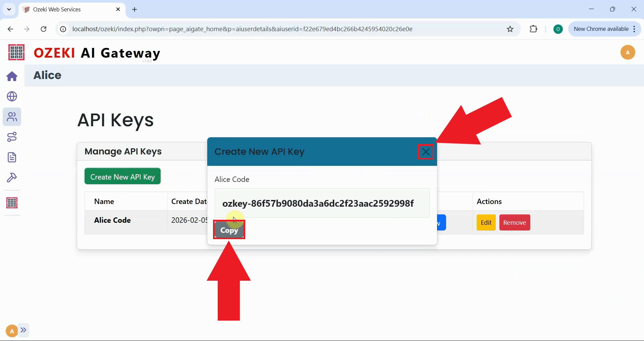Open the globe web services sidebar icon
Image resolution: width=644 pixels, height=341 pixels.
[x=12, y=96]
